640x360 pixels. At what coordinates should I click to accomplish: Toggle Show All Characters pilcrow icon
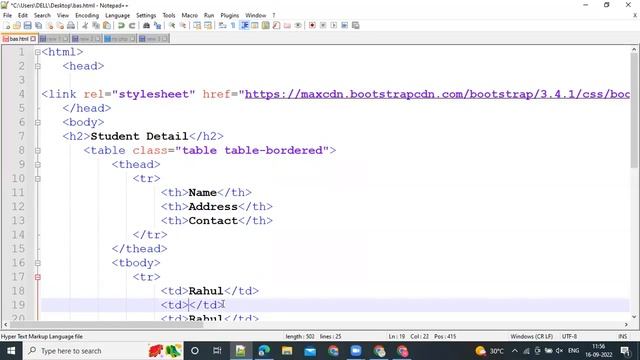[233, 25]
